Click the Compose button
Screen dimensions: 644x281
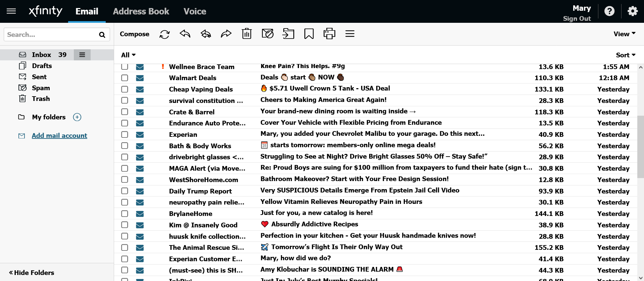point(134,34)
